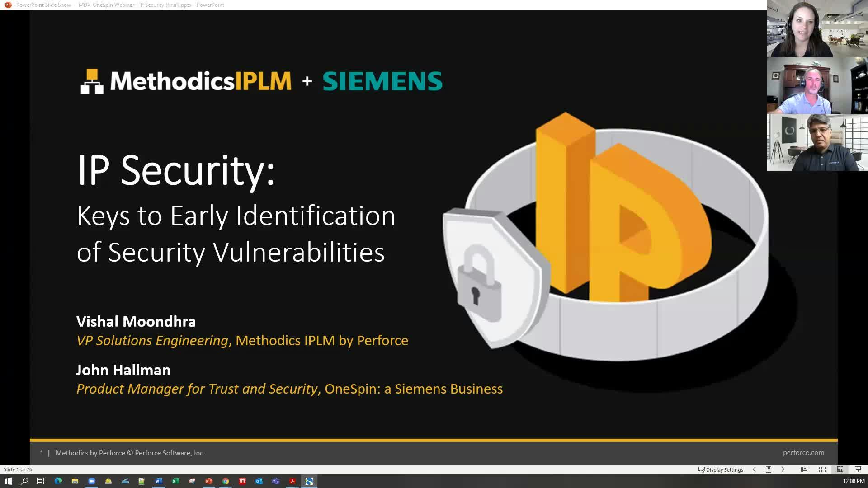Open the PowerPoint search icon

click(24, 481)
